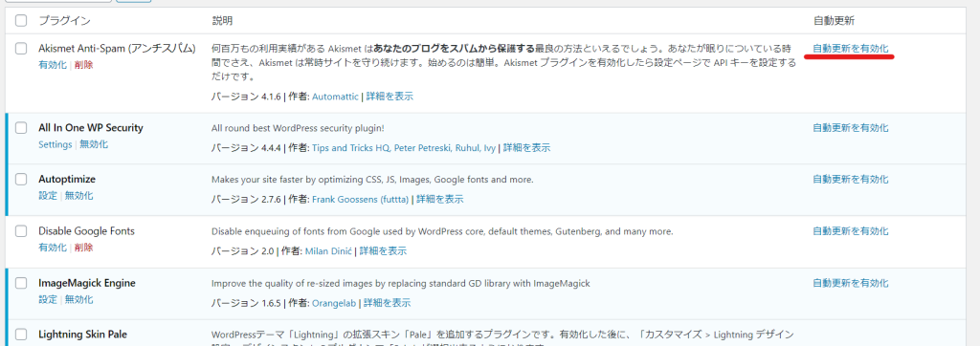Show details for Autoptimize plugin

point(440,200)
